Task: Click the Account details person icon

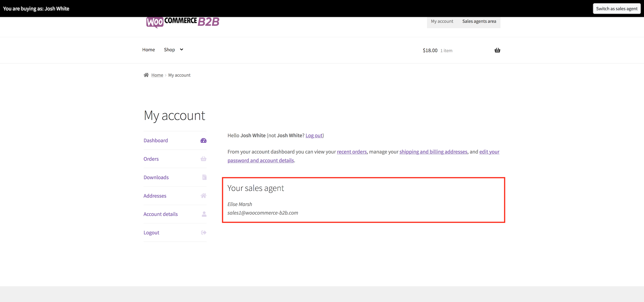Action: 204,214
